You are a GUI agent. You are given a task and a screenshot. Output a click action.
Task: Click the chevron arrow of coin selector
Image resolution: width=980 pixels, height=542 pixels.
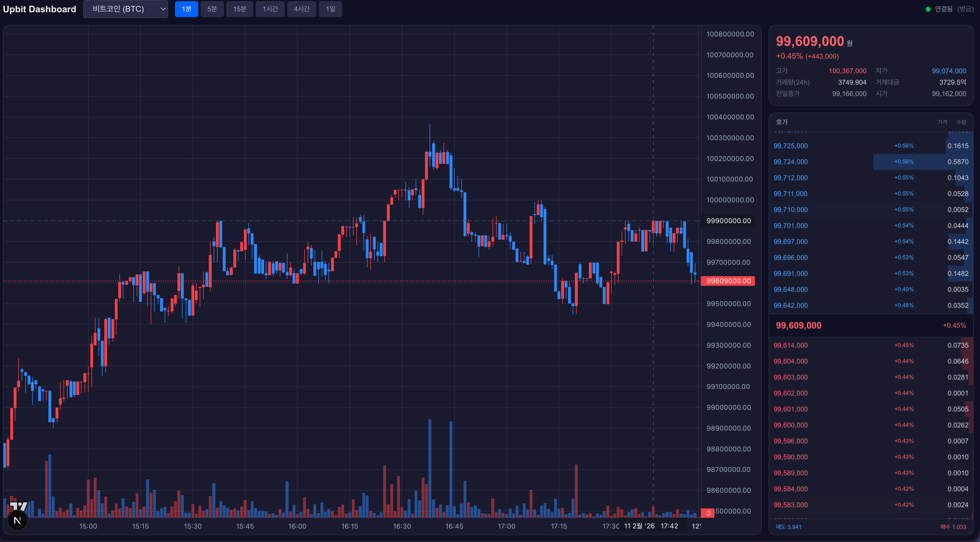(163, 9)
